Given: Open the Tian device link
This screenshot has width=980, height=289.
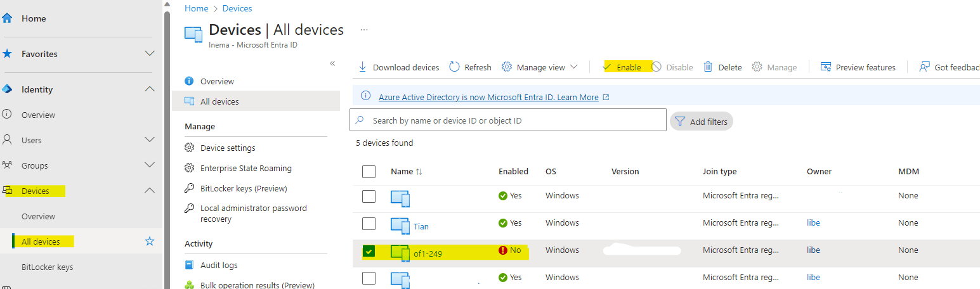Looking at the screenshot, I should 421,226.
